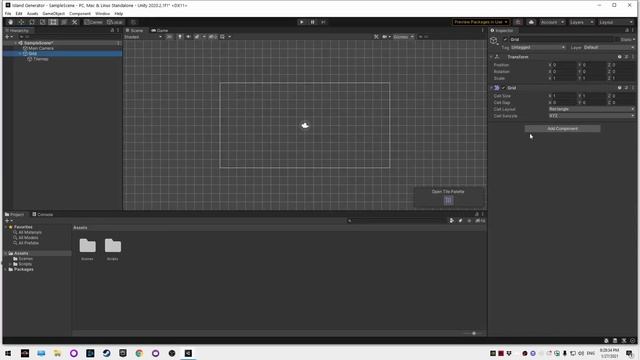Open Collab/services icon next to cloud
Image resolution: width=640 pixels, height=360 pixels.
click(518, 22)
